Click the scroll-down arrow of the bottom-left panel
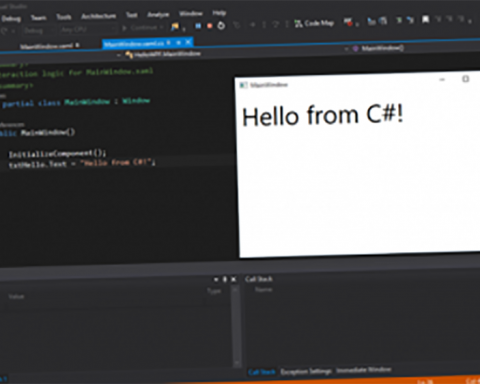 pos(236,363)
